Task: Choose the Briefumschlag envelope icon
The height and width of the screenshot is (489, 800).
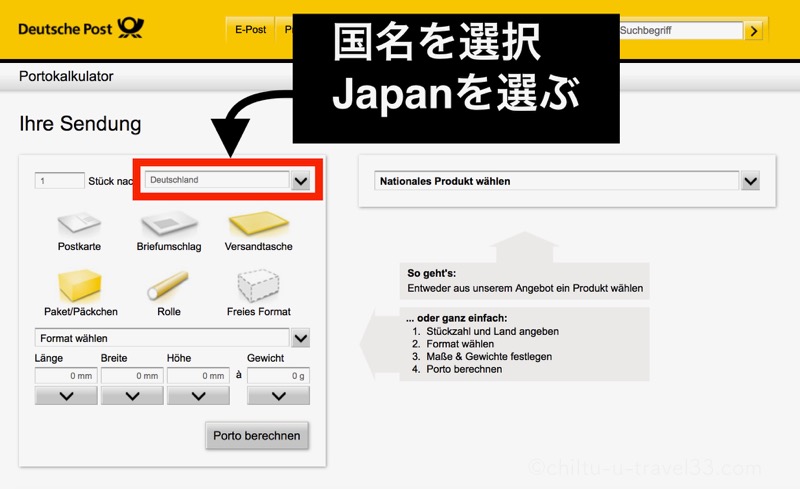Action: pyautogui.click(x=169, y=223)
